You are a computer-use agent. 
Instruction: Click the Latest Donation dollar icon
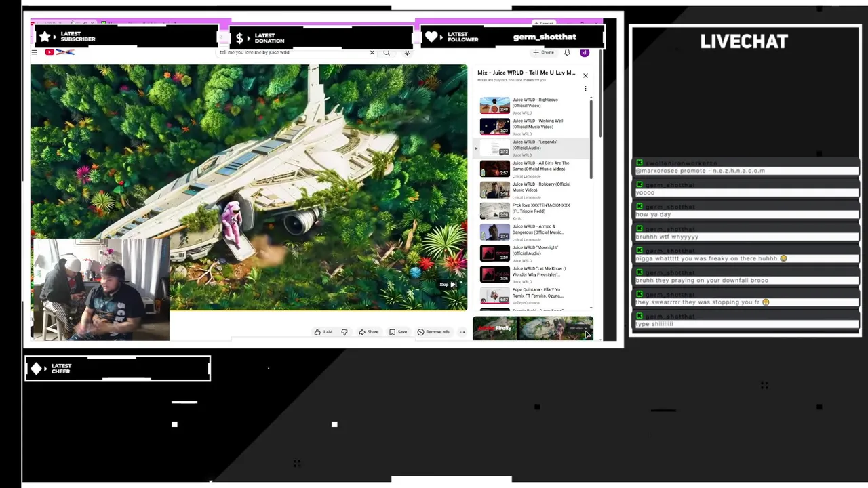239,38
